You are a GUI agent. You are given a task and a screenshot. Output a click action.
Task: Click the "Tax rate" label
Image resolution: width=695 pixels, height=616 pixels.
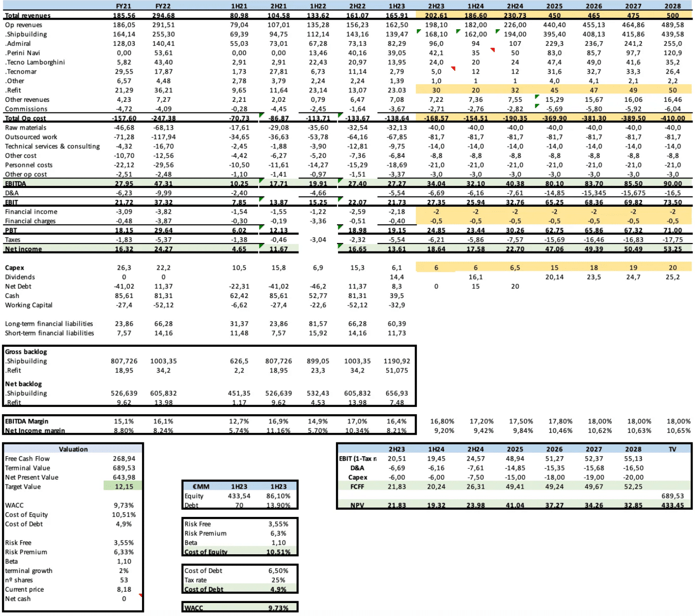(x=195, y=580)
